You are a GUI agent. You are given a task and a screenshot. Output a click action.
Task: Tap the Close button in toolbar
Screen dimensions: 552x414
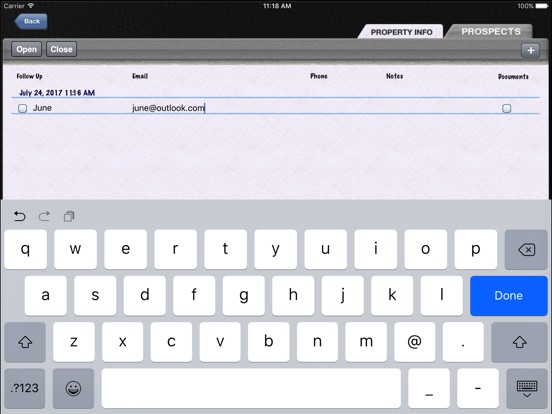(x=61, y=49)
